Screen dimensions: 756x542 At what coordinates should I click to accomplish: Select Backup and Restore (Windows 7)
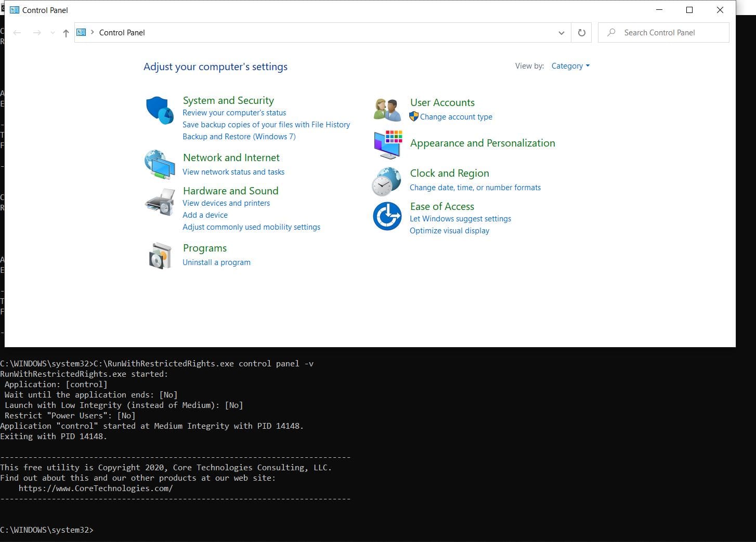click(239, 137)
